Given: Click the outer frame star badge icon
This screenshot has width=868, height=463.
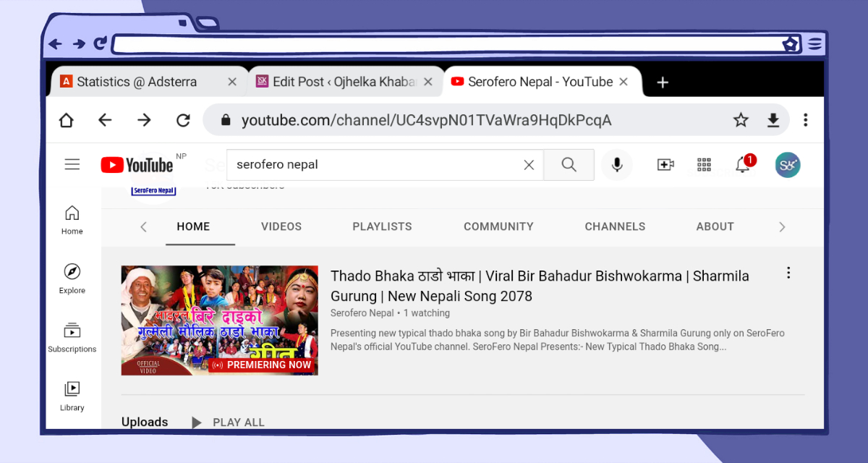Looking at the screenshot, I should (791, 44).
